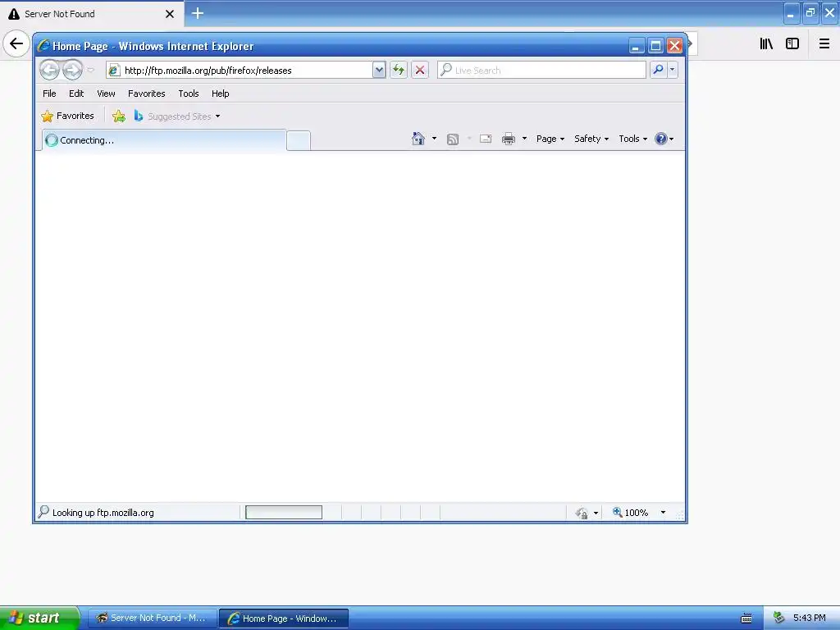This screenshot has height=630, width=840.
Task: Click the Home page icon
Action: [418, 139]
